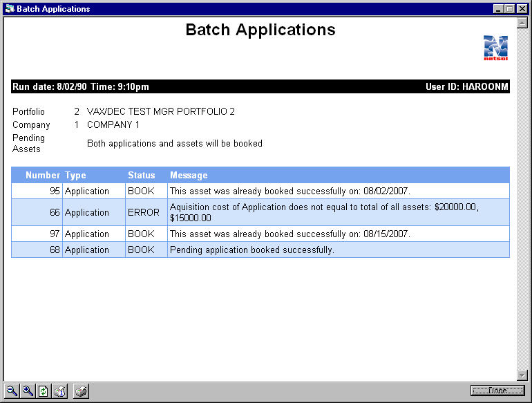Click the Run date and time text
This screenshot has height=403, width=532.
(81, 86)
